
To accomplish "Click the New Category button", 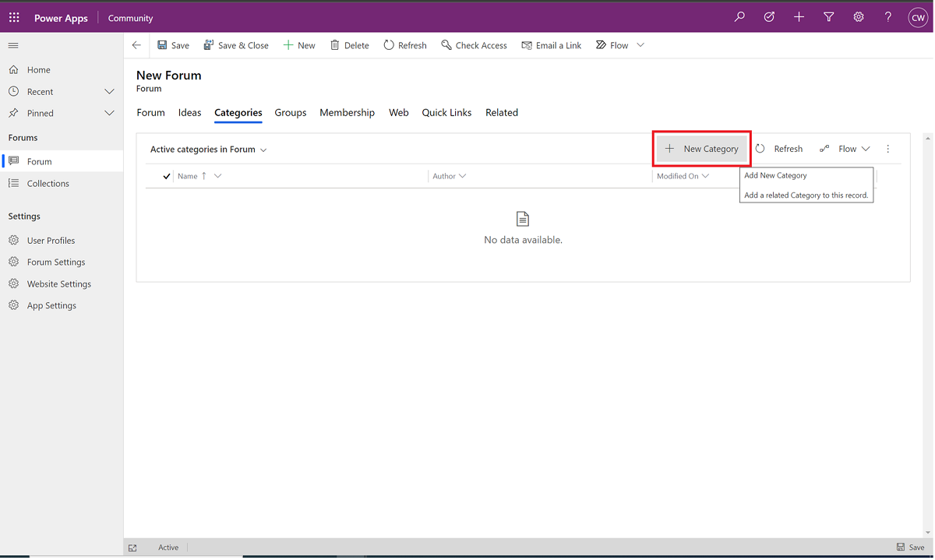I will tap(701, 149).
